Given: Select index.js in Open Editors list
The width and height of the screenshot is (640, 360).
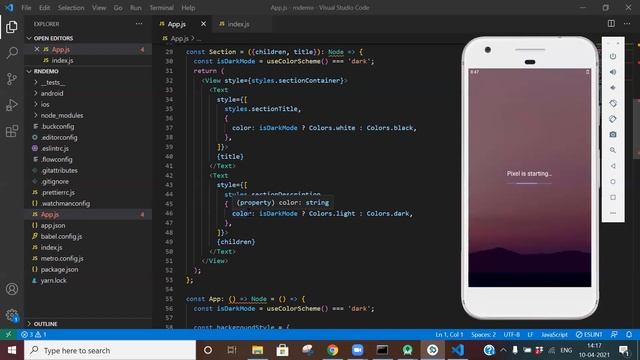Looking at the screenshot, I should point(62,60).
